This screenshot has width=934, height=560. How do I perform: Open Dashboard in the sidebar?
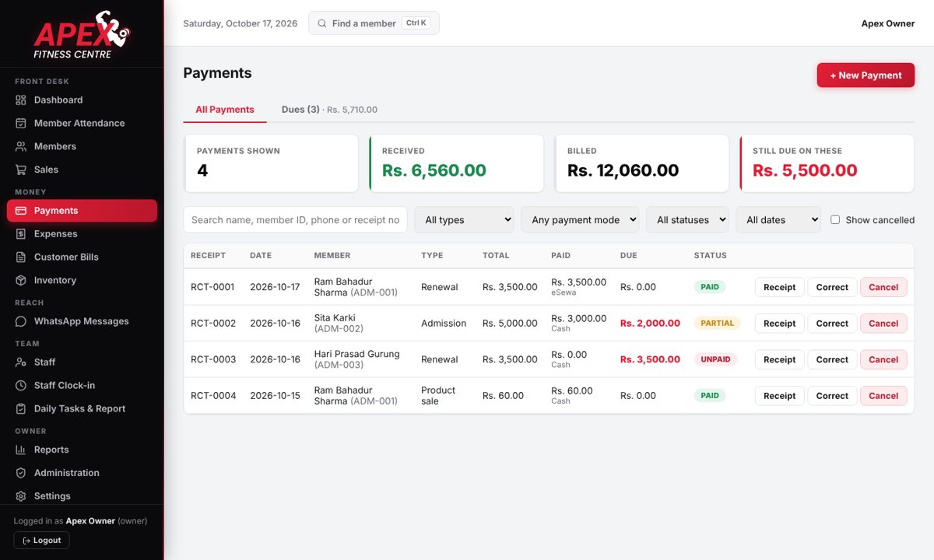point(82,100)
